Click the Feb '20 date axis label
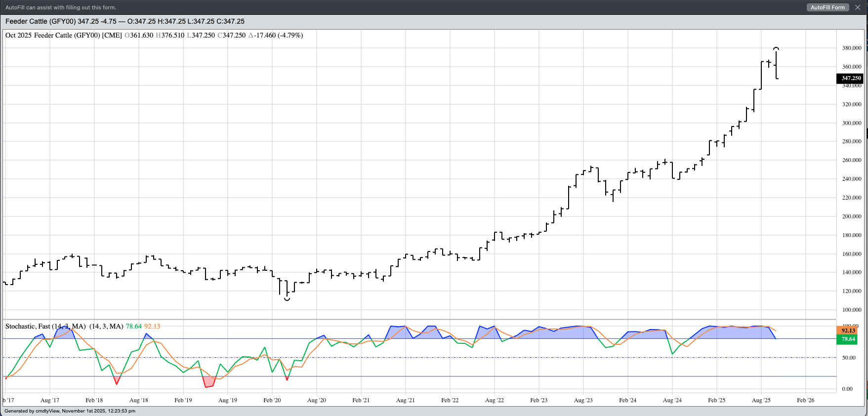 click(272, 400)
